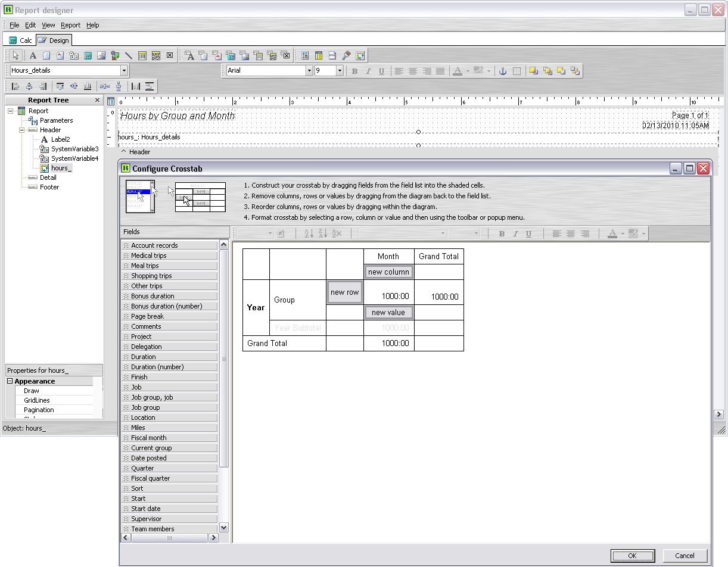Open the View menu
The height and width of the screenshot is (567, 728).
(48, 25)
